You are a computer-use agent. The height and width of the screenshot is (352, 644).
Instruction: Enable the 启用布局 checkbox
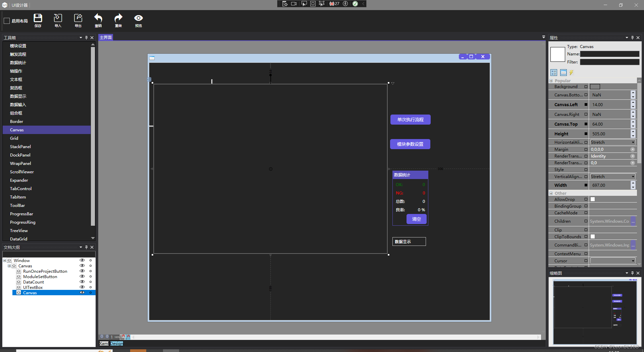pos(7,20)
